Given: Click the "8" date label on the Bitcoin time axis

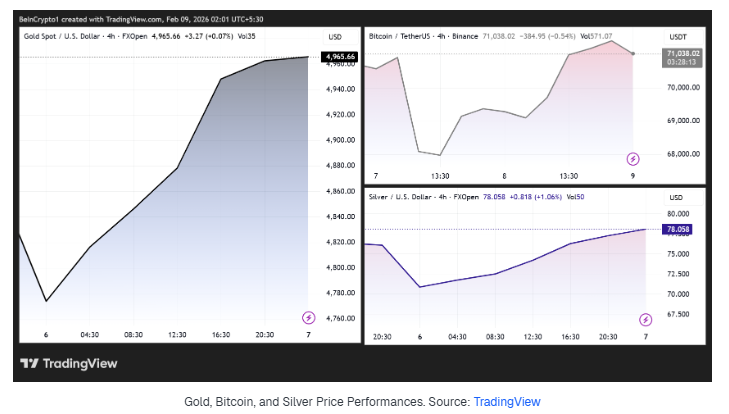Looking at the screenshot, I should [504, 175].
